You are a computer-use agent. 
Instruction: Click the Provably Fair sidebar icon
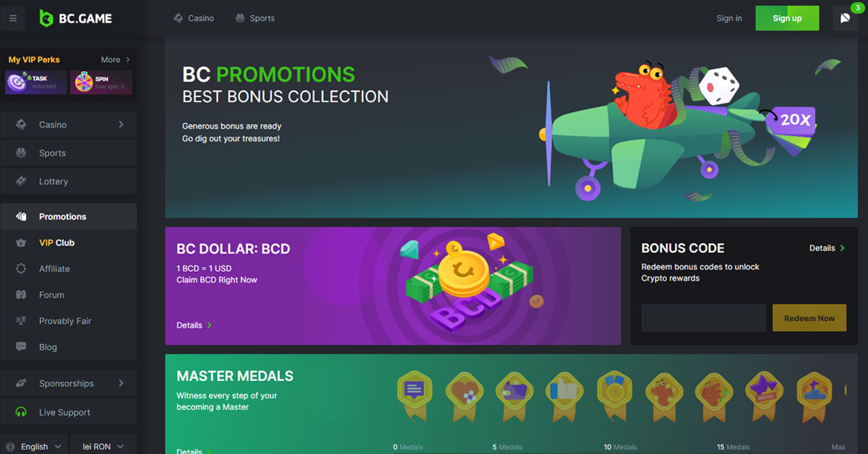pyautogui.click(x=22, y=321)
